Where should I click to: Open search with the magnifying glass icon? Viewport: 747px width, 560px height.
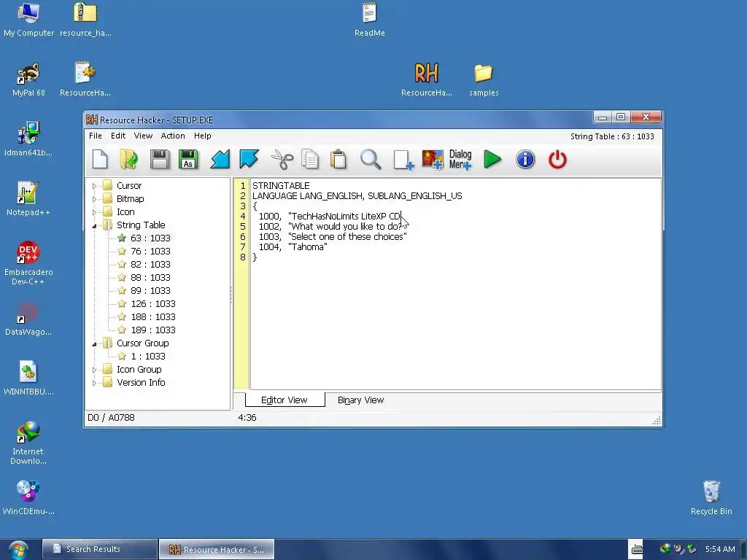(x=371, y=159)
